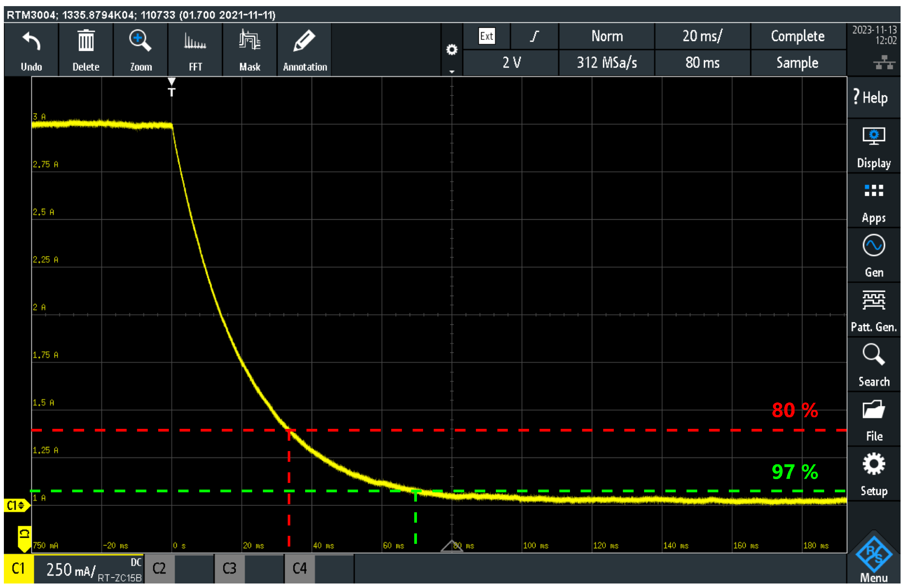Screen dimensions: 907x588
Task: Toggle channel C2 on
Action: (x=159, y=569)
